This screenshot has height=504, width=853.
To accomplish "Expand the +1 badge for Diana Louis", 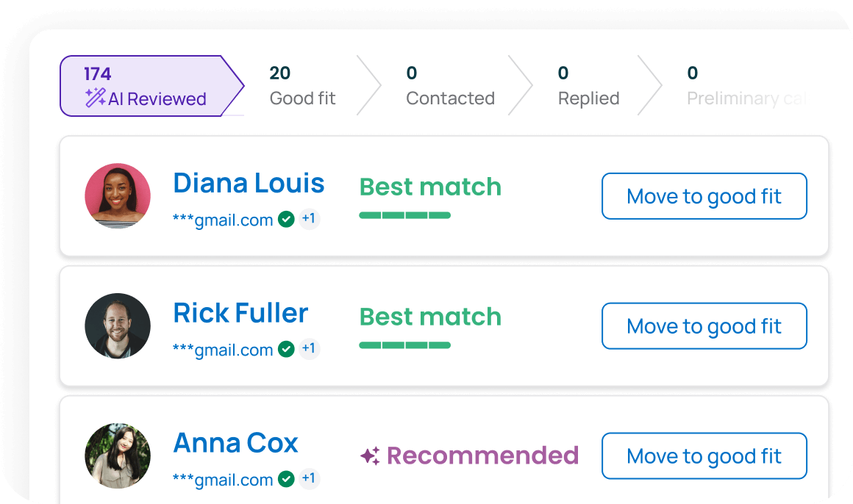I will tap(309, 219).
